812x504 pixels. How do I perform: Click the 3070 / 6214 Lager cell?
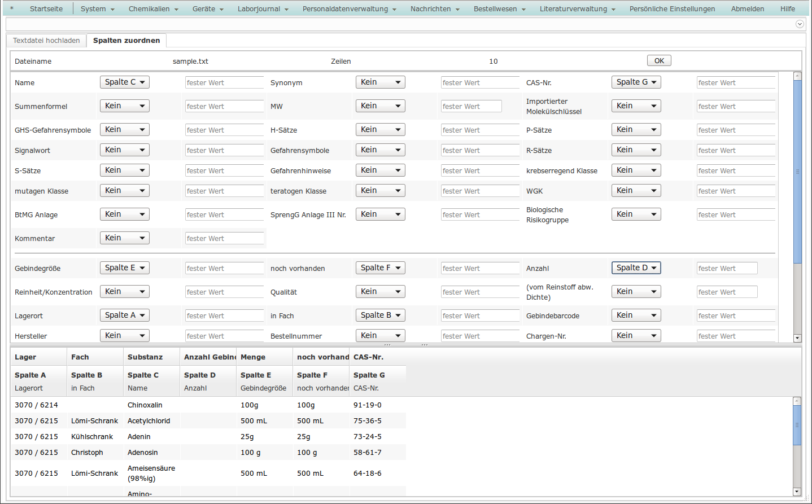pyautogui.click(x=39, y=405)
